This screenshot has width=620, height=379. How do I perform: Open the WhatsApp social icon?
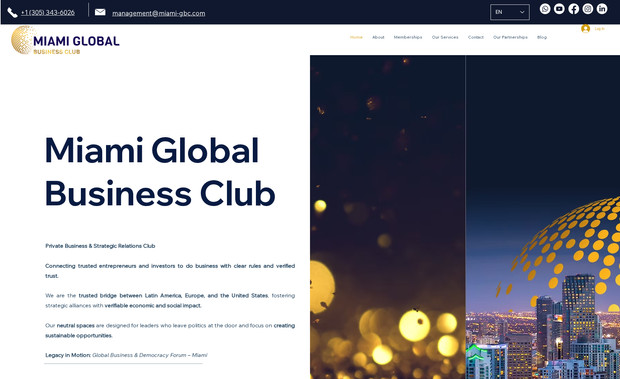pyautogui.click(x=545, y=9)
